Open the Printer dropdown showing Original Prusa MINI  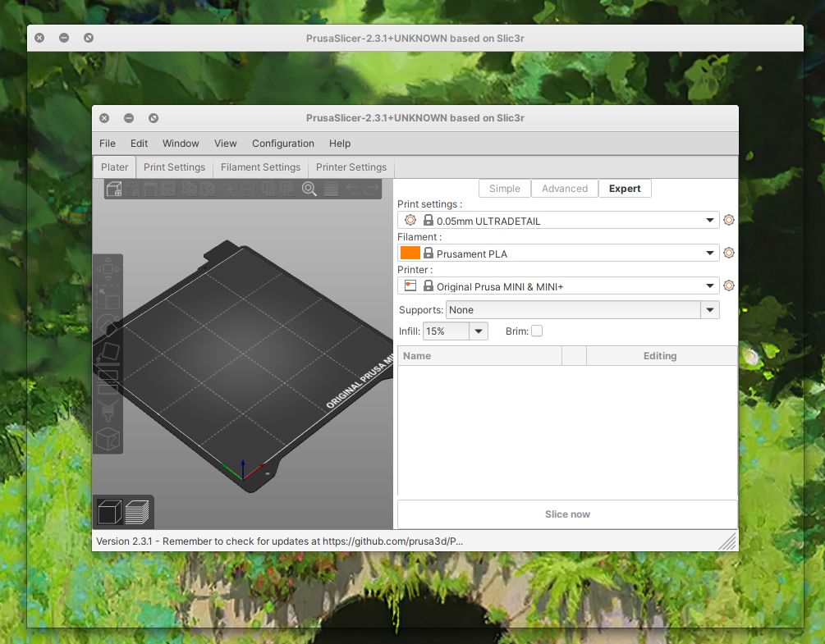tap(709, 285)
